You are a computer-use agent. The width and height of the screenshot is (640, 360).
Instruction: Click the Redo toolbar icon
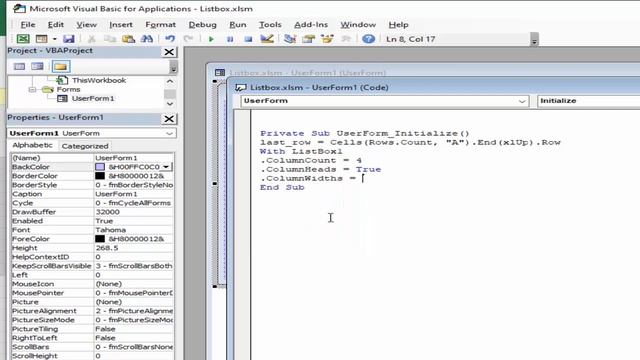[x=188, y=39]
